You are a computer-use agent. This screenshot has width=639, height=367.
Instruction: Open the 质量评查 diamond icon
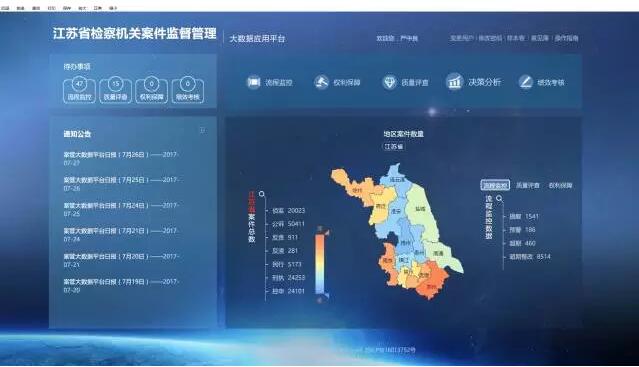pyautogui.click(x=389, y=82)
